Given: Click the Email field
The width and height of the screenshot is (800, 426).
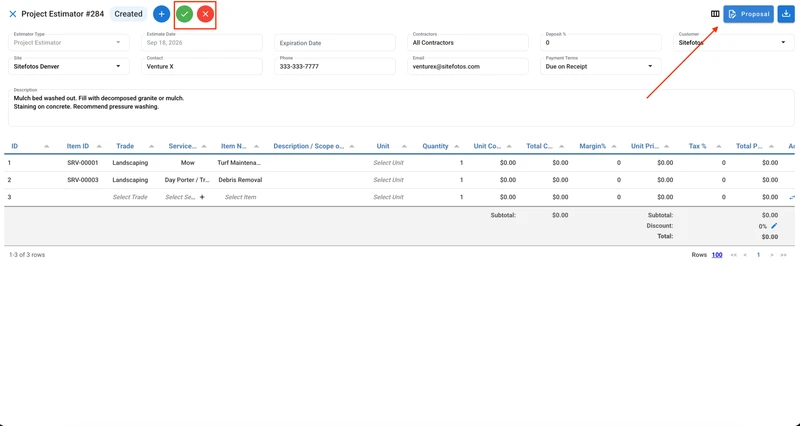Looking at the screenshot, I should coord(468,66).
